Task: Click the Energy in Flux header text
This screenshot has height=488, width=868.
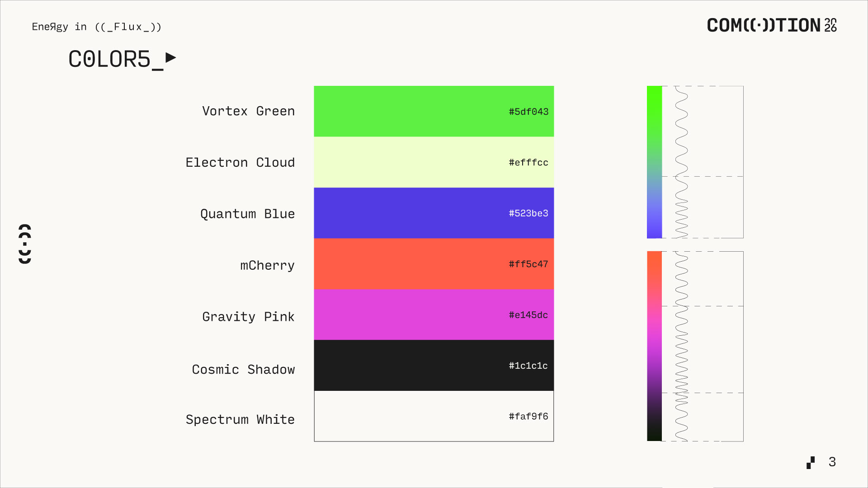Action: pos(96,27)
